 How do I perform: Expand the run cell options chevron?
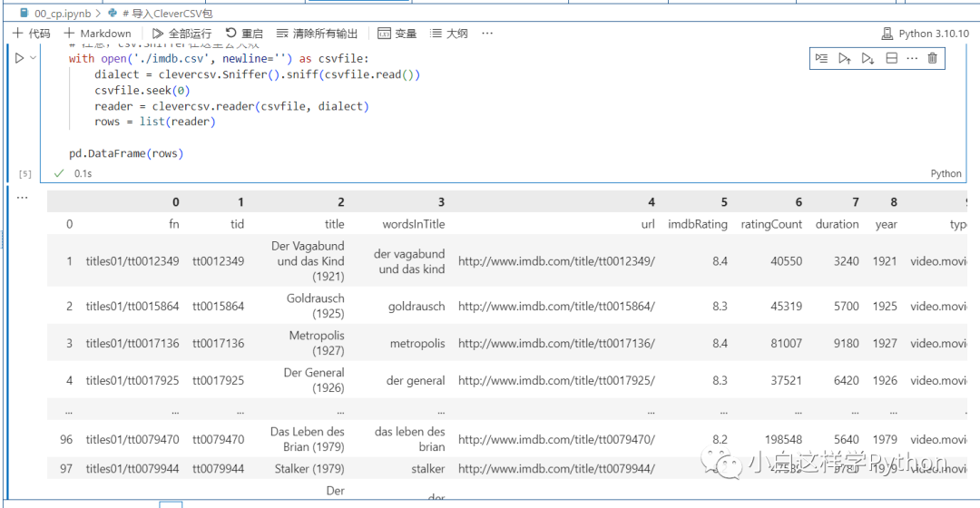(x=34, y=59)
